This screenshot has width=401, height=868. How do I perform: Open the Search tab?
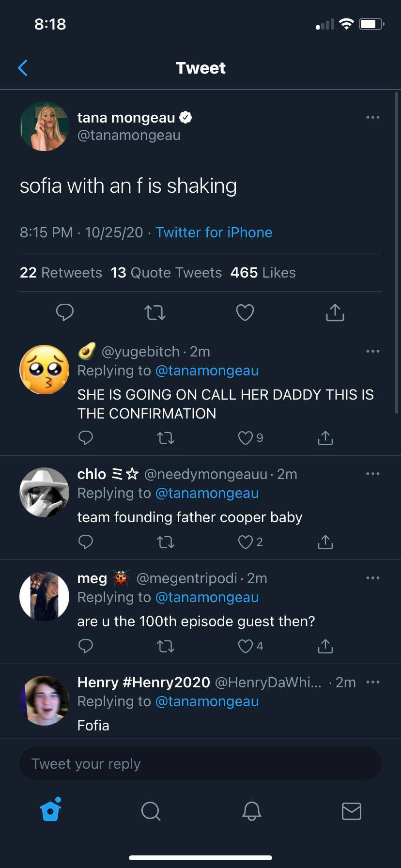click(151, 810)
